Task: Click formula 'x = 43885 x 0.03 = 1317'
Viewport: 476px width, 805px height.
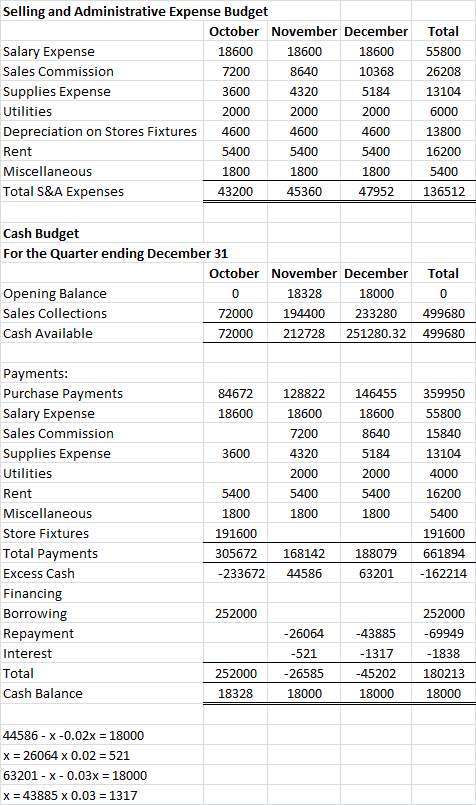Action: [x=70, y=796]
